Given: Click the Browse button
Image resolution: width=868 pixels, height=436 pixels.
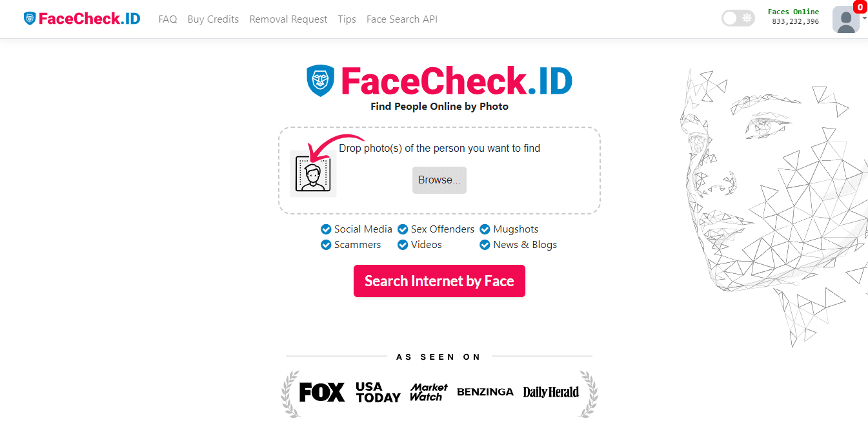Looking at the screenshot, I should (439, 180).
